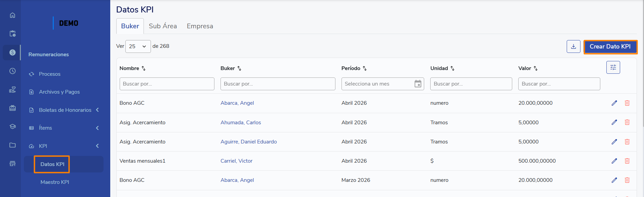Click the home icon in left rail

[12, 15]
